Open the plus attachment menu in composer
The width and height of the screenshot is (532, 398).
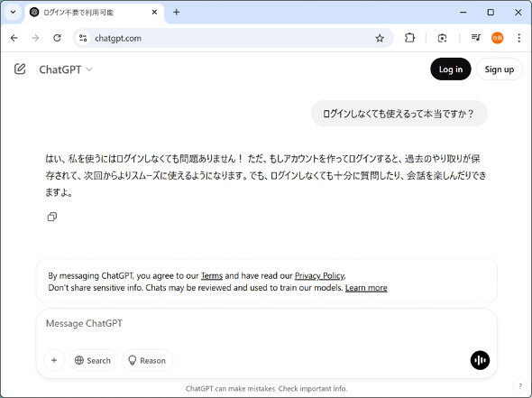(54, 360)
